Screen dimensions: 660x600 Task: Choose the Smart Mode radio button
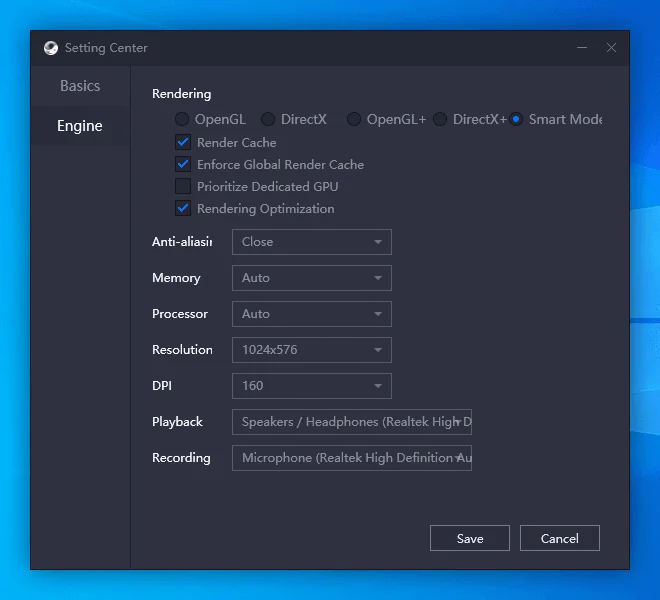coord(516,119)
